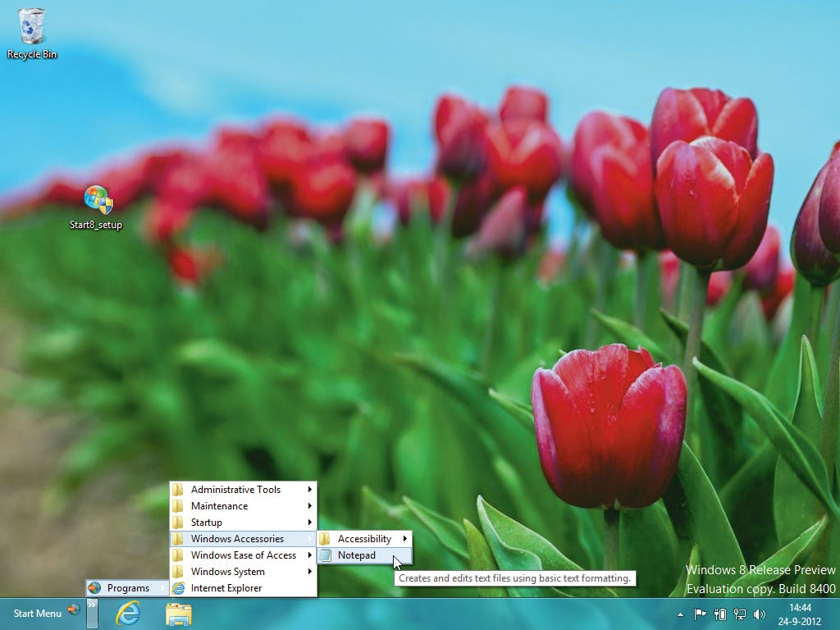Image resolution: width=840 pixels, height=630 pixels.
Task: Click the Maintenance folder icon
Action: coord(178,506)
